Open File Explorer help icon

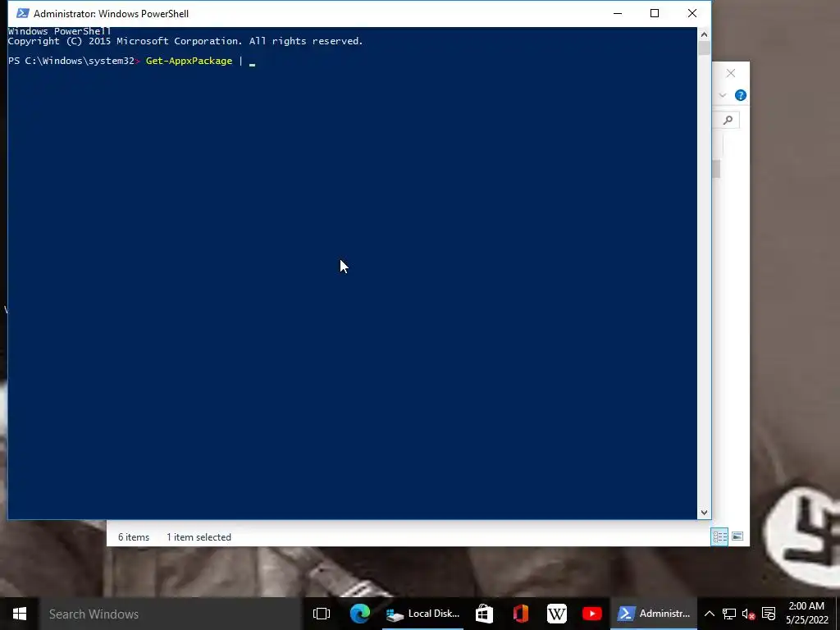[x=741, y=95]
